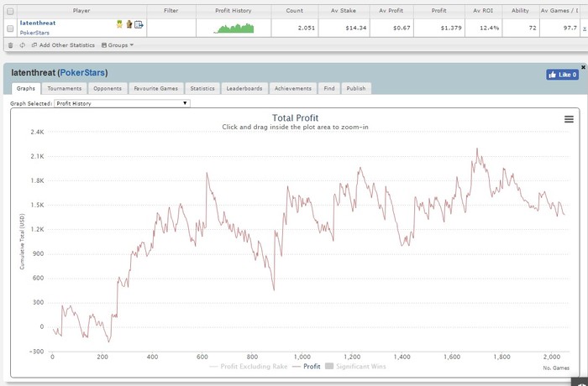The height and width of the screenshot is (386, 588).
Task: Open the Find tab
Action: click(x=329, y=88)
